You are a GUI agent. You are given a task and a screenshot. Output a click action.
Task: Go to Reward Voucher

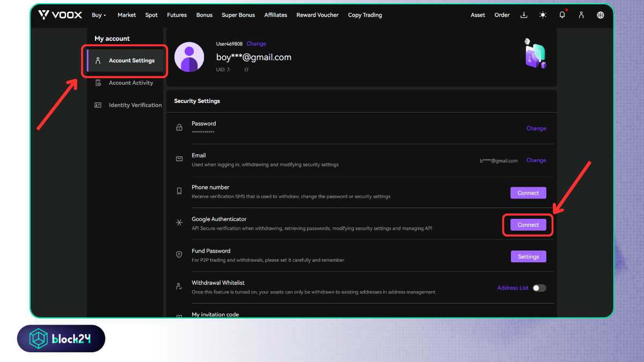318,15
